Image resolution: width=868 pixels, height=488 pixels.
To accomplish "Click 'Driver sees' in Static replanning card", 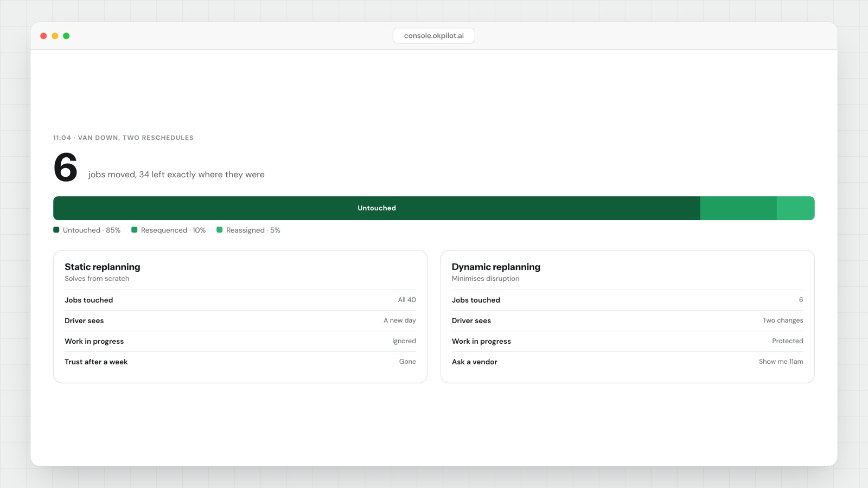I will (84, 320).
